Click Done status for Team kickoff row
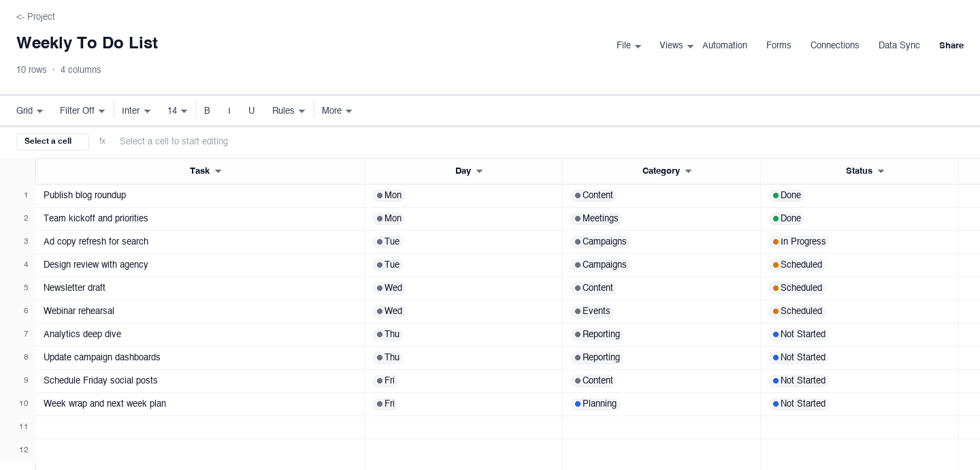Viewport: 980px width, 470px height. [x=787, y=219]
